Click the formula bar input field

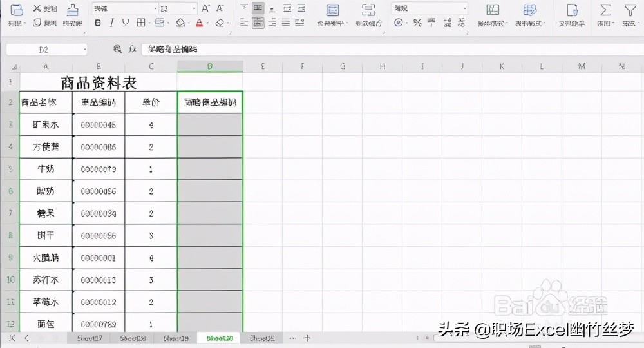[x=392, y=50]
